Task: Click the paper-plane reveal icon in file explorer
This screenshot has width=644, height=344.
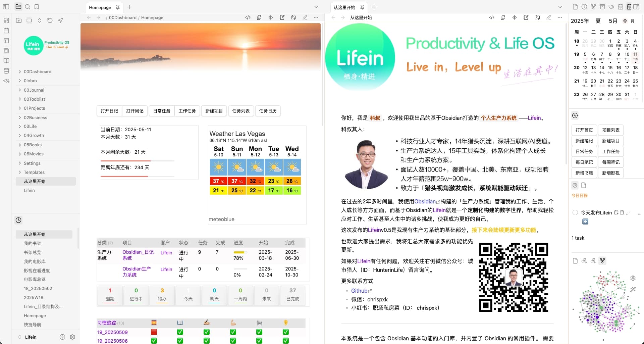Action: [60, 20]
